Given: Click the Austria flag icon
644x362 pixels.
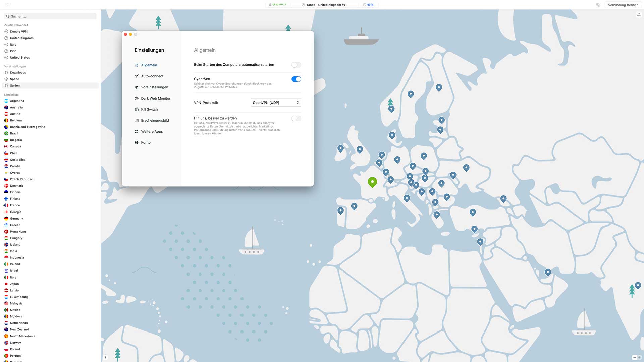Looking at the screenshot, I should 6,114.
